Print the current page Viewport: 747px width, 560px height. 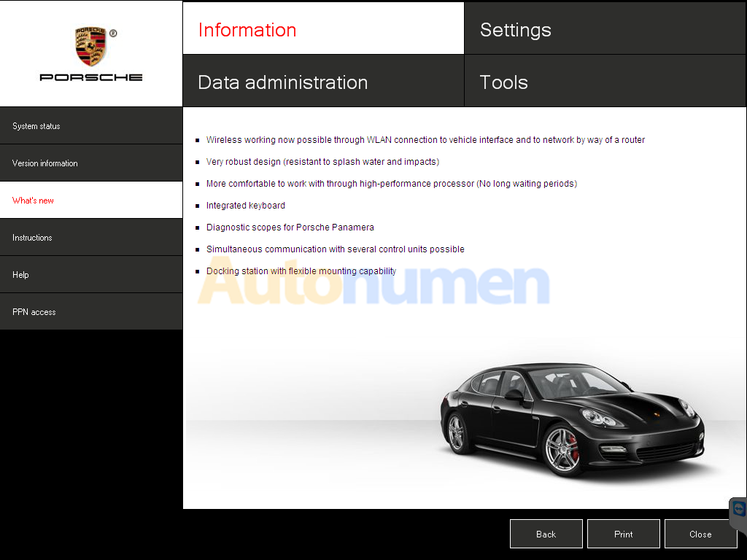coord(623,534)
